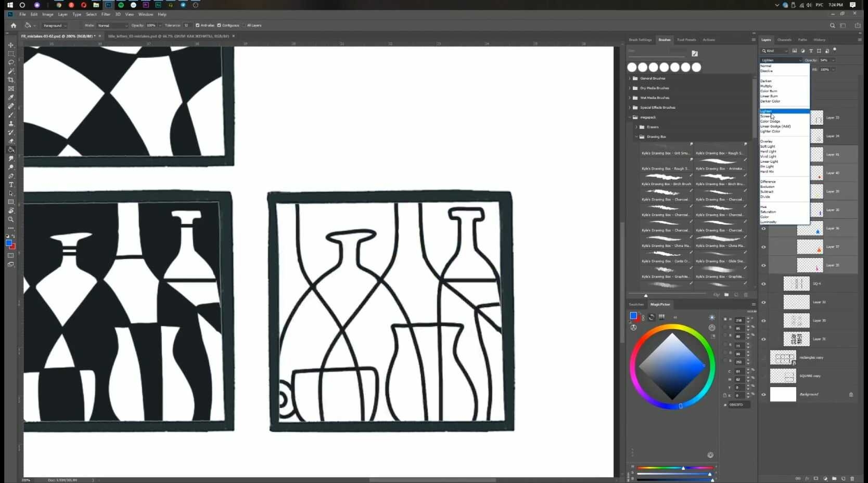Select the Pen tool

[x=11, y=176]
